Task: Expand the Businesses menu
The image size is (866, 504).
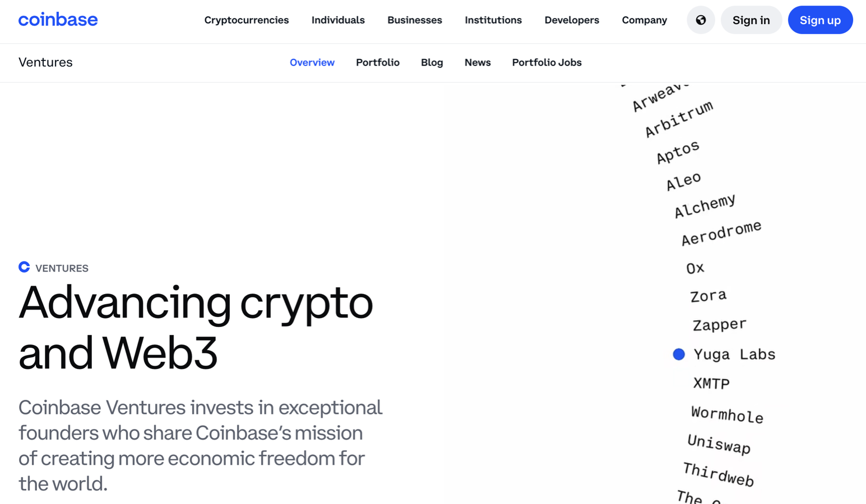Action: (x=414, y=20)
